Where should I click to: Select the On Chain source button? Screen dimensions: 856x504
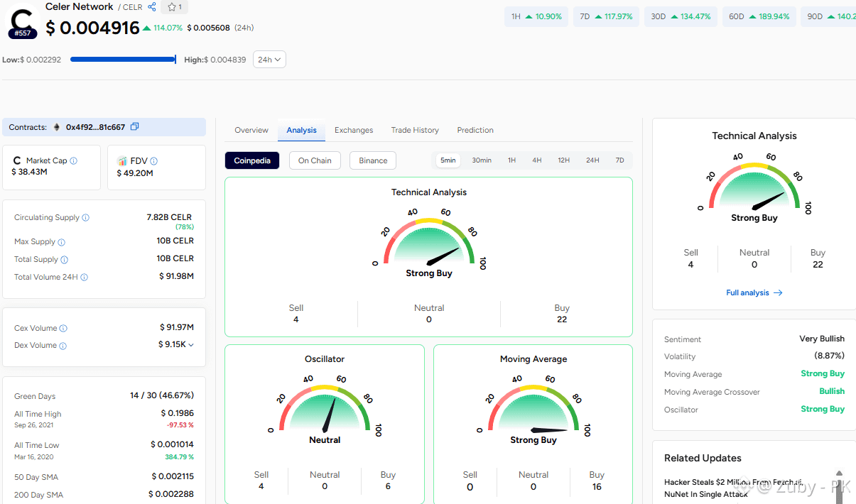(x=315, y=160)
